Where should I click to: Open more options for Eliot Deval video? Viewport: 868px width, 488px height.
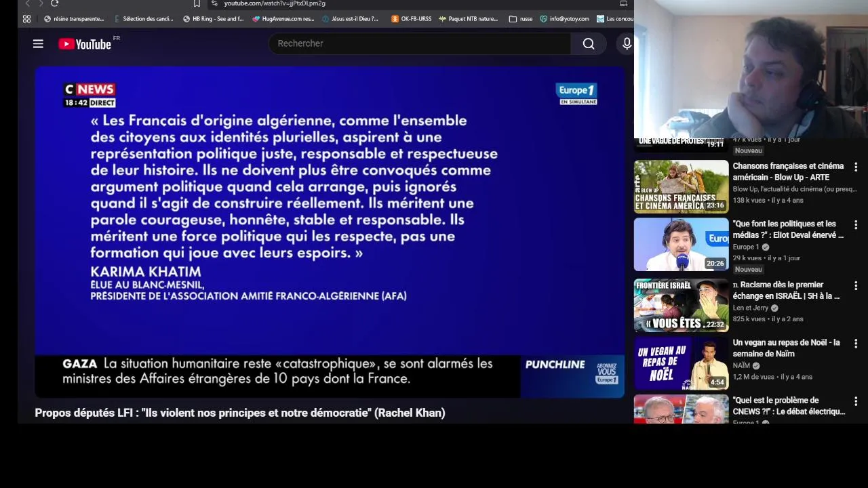pyautogui.click(x=856, y=224)
